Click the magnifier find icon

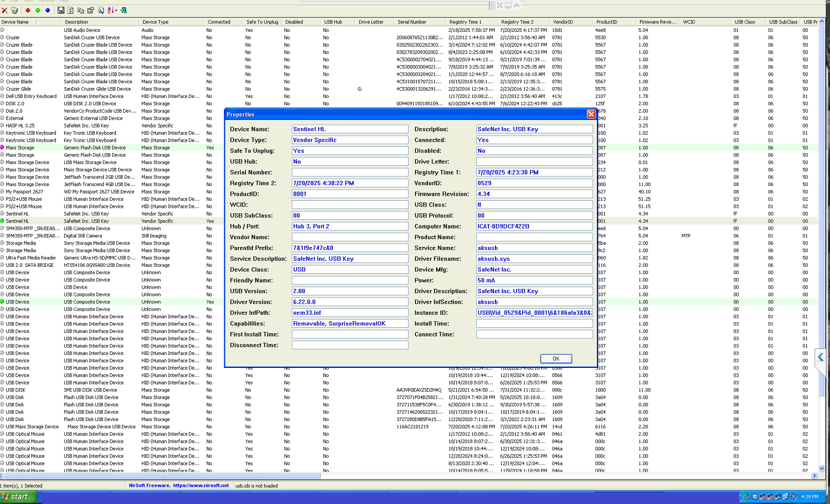pyautogui.click(x=101, y=10)
